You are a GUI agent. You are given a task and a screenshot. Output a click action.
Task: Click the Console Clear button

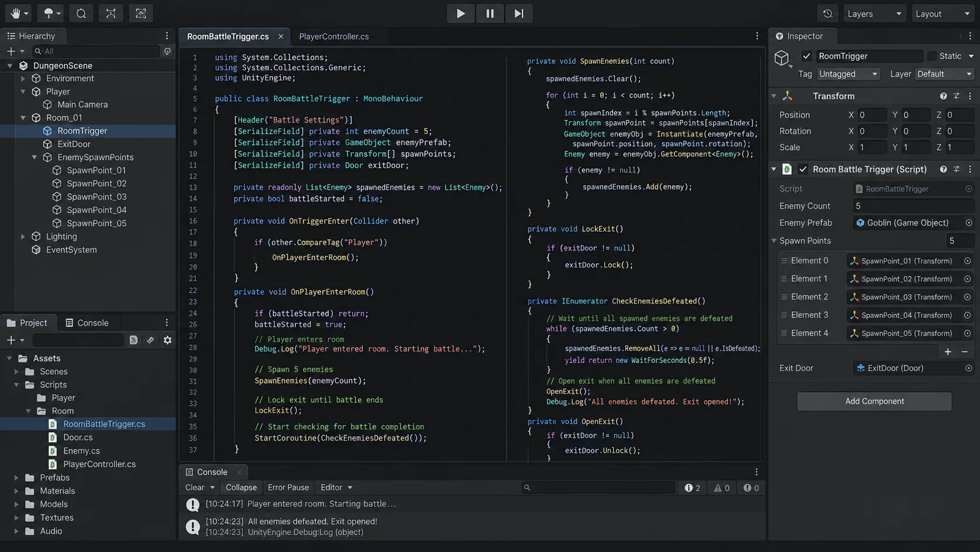(195, 487)
